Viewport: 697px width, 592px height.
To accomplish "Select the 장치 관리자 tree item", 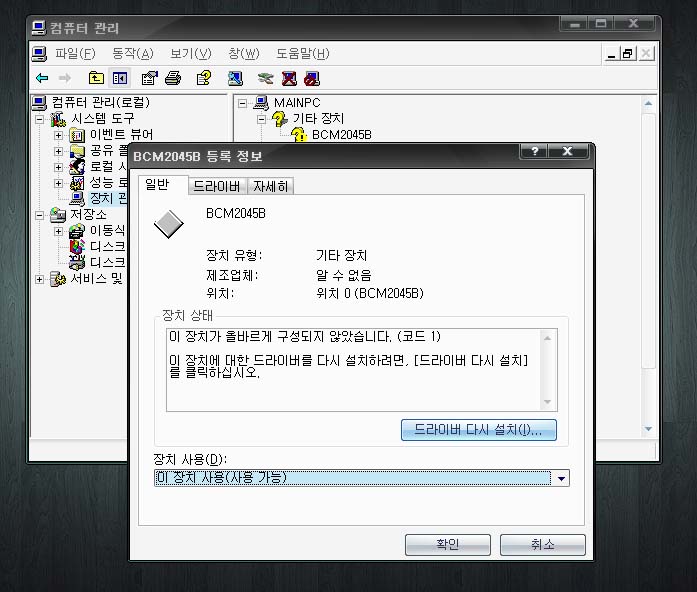I will (108, 199).
